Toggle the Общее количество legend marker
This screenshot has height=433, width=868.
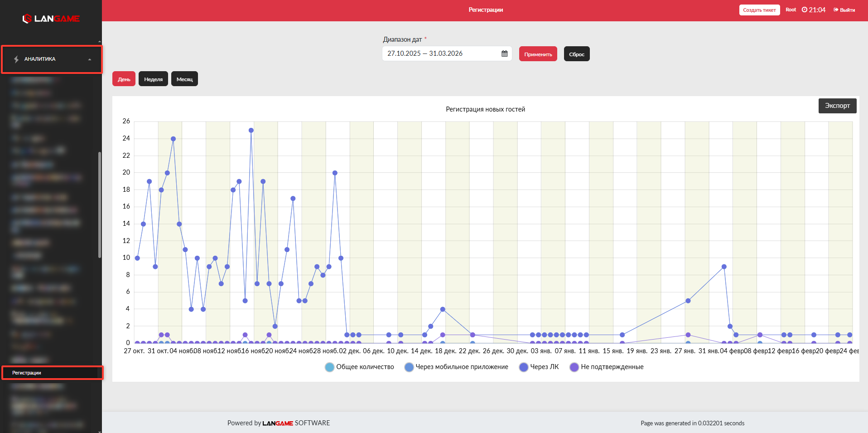(329, 367)
